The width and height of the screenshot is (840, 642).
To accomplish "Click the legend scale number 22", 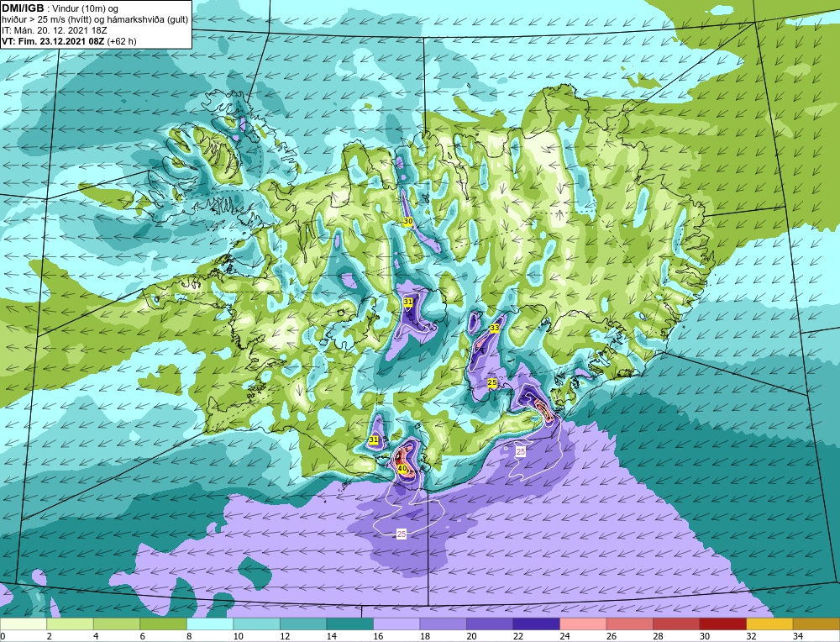I will coord(518,637).
